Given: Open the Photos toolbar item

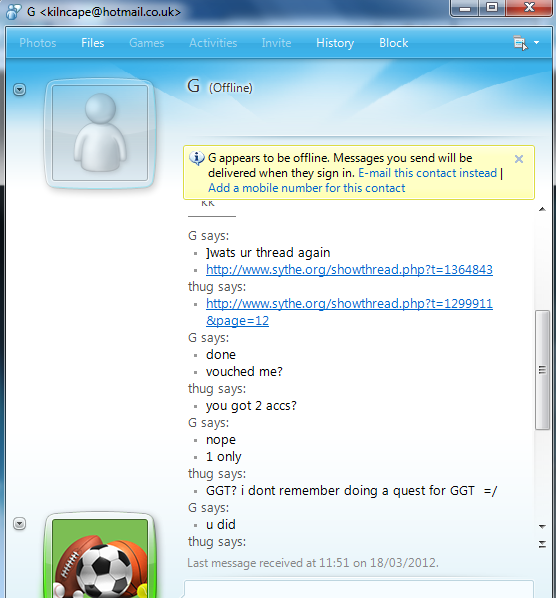Looking at the screenshot, I should click(38, 43).
